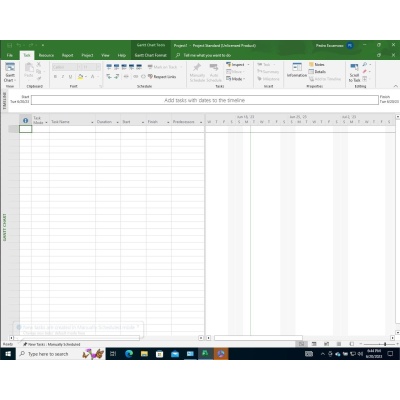
Task: Switch to the Project ribbon tab
Action: 87,55
